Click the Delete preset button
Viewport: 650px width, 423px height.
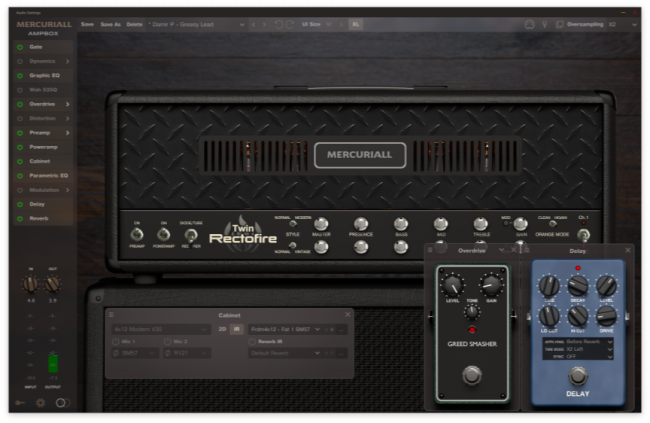point(134,23)
